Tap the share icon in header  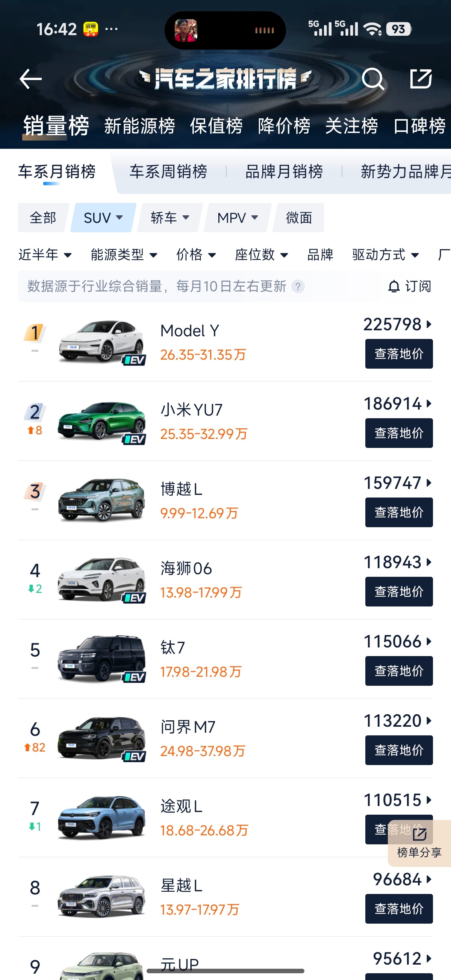pos(421,79)
